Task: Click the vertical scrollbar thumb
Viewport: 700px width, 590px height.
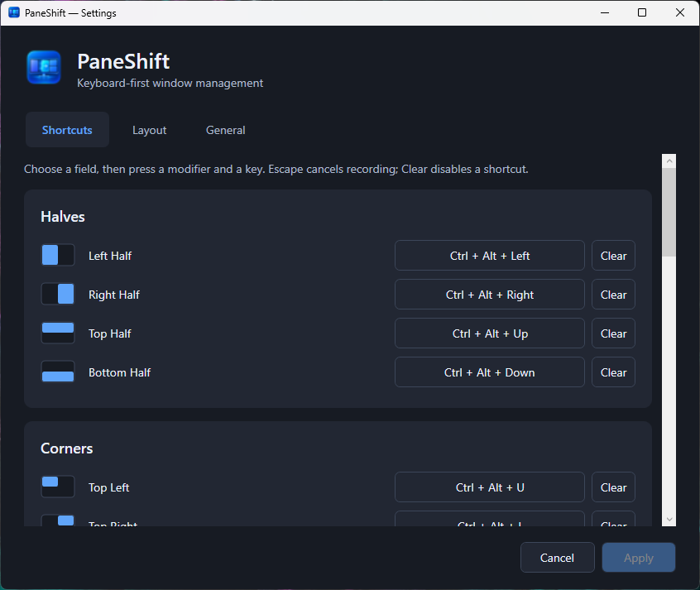Action: pyautogui.click(x=669, y=212)
